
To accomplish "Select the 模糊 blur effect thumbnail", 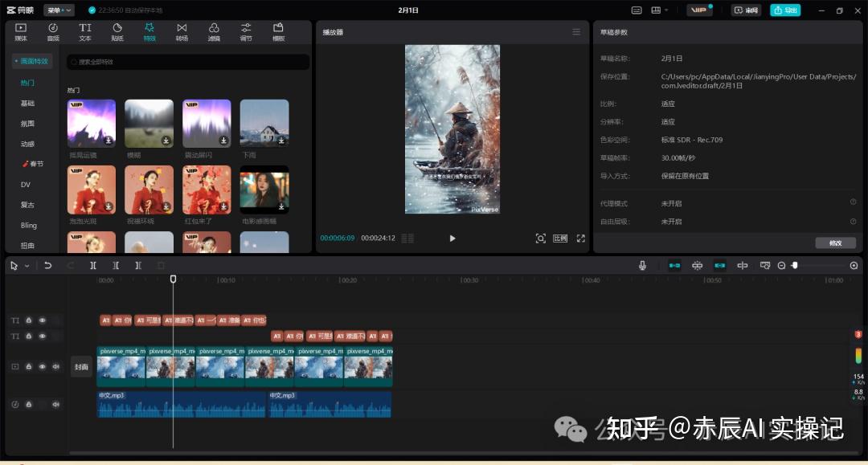I will pos(149,124).
